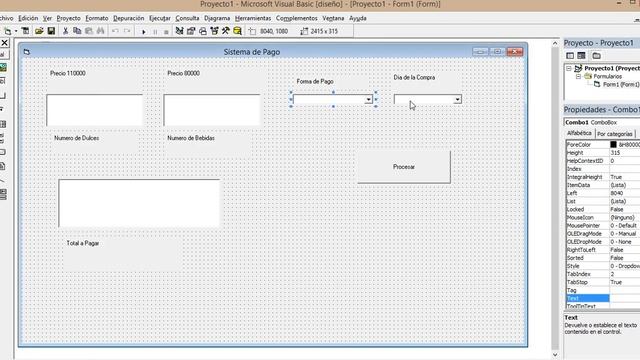The height and width of the screenshot is (360, 640).
Task: Click View Code icon in Project panel
Action: [x=570, y=56]
